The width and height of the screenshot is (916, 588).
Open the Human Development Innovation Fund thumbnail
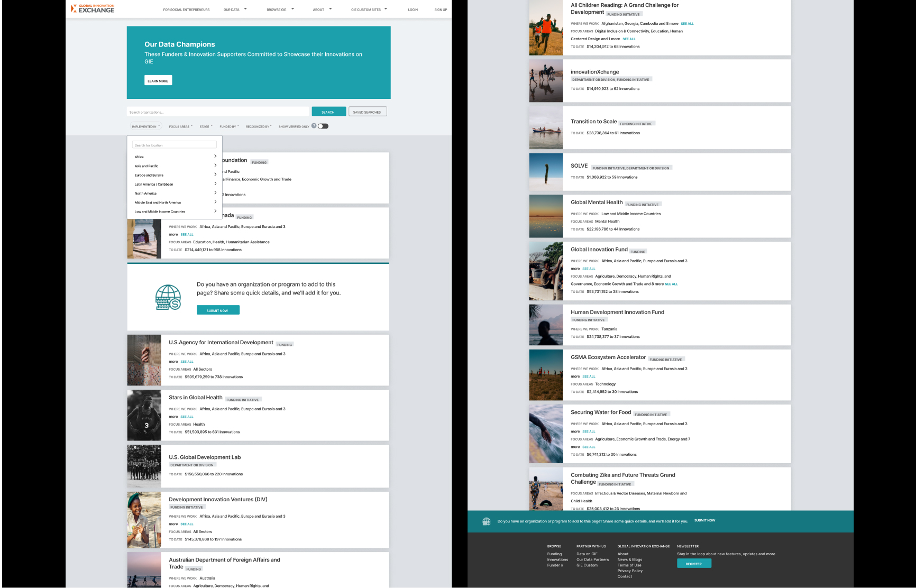[546, 325]
